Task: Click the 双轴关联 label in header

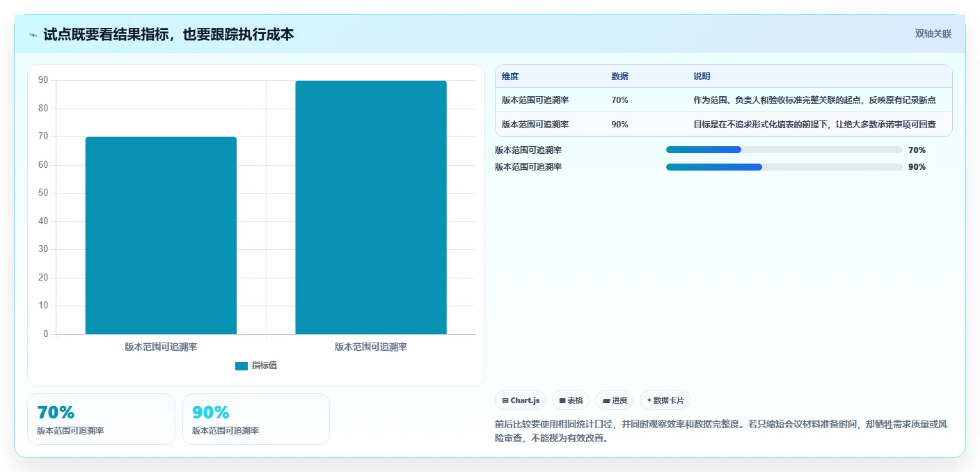Action: click(933, 33)
